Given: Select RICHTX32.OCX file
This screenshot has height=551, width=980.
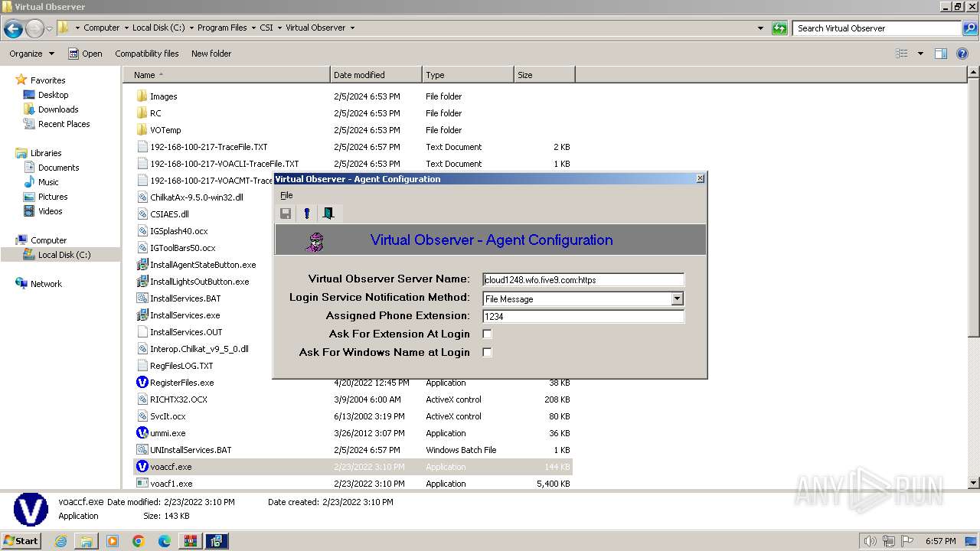Looking at the screenshot, I should (178, 399).
